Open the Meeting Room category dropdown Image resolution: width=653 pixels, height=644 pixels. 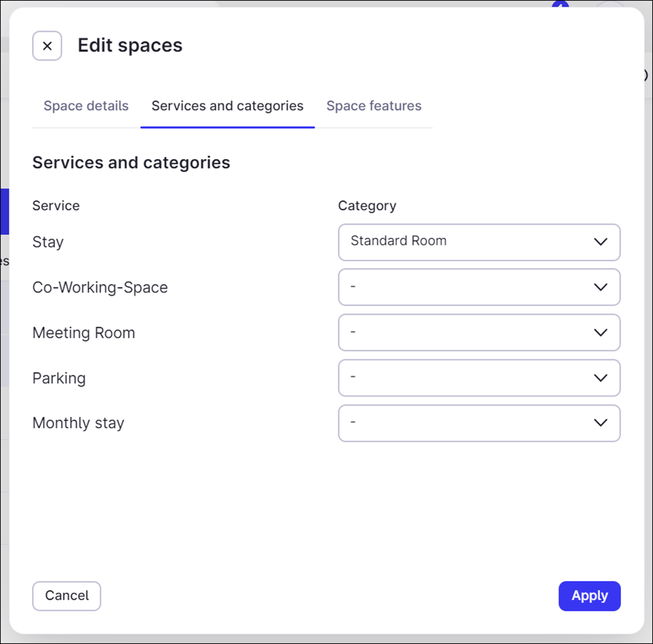point(479,332)
